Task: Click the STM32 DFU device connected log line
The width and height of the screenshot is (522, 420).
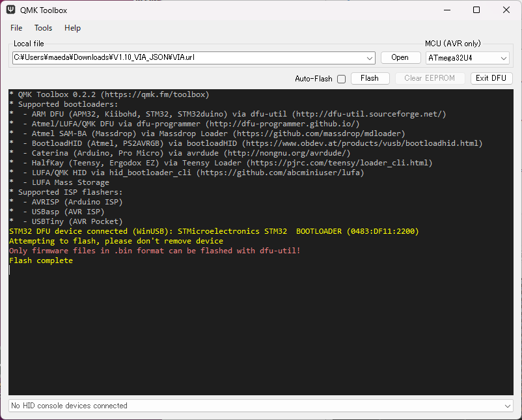Action: tap(213, 231)
